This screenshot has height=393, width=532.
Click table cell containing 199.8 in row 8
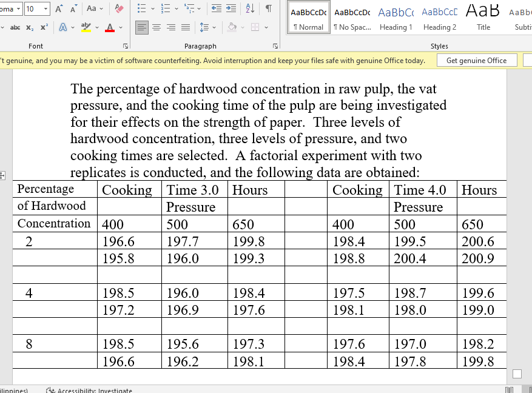click(x=482, y=360)
